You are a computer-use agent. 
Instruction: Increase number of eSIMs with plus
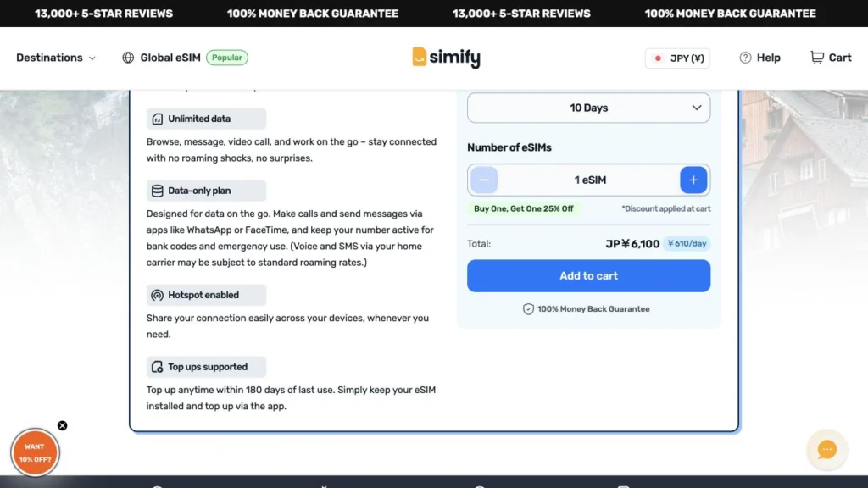693,180
